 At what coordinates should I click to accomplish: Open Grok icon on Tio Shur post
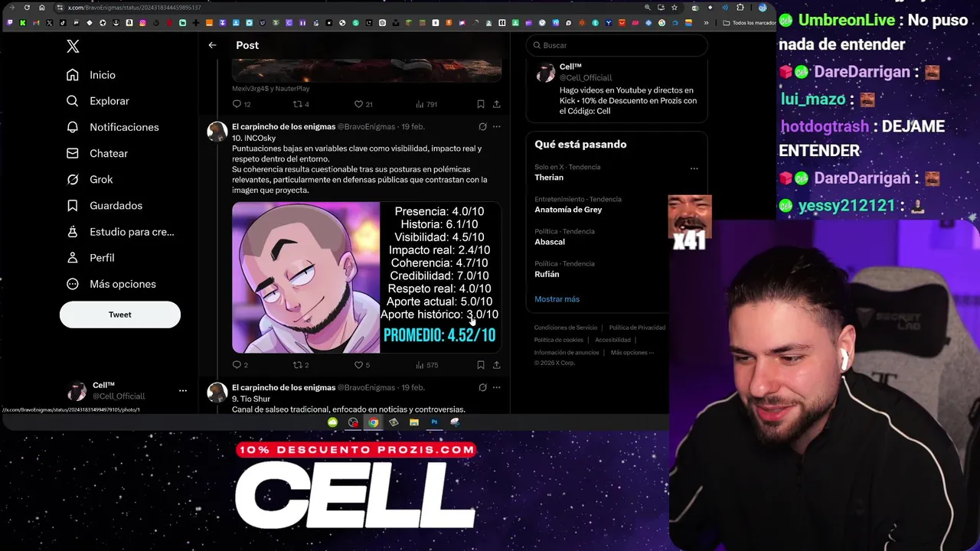click(482, 387)
